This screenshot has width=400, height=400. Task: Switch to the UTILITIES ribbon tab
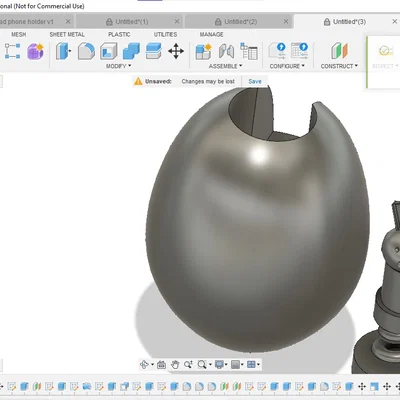pyautogui.click(x=165, y=34)
